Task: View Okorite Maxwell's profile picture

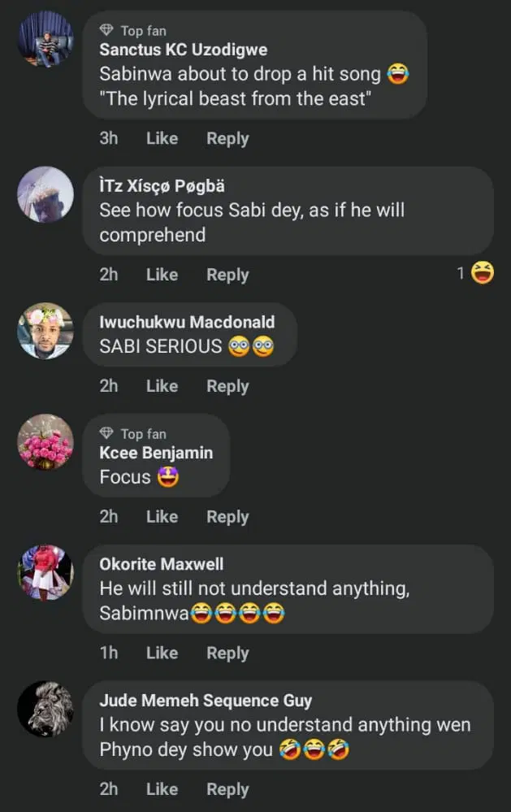Action: point(45,572)
